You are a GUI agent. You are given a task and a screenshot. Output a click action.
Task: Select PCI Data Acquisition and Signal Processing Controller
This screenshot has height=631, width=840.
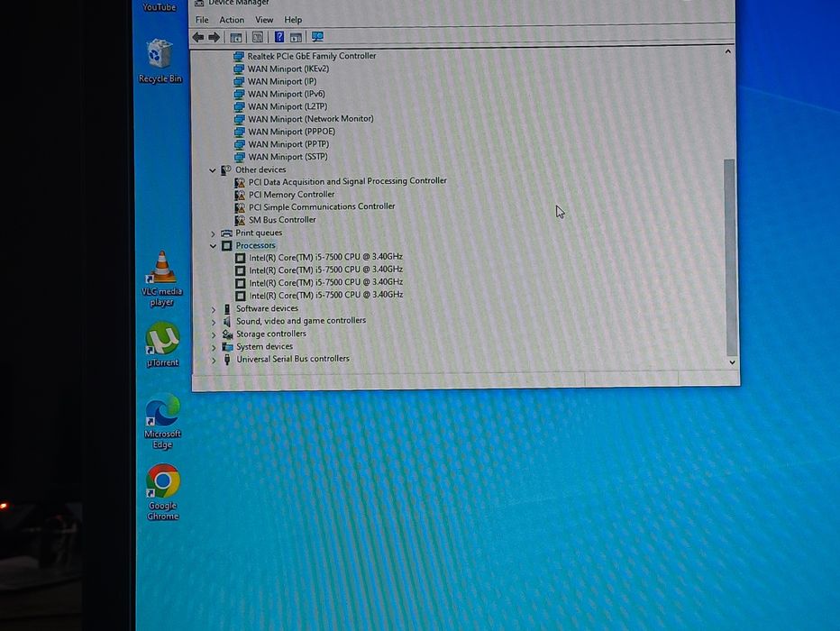pyautogui.click(x=348, y=181)
